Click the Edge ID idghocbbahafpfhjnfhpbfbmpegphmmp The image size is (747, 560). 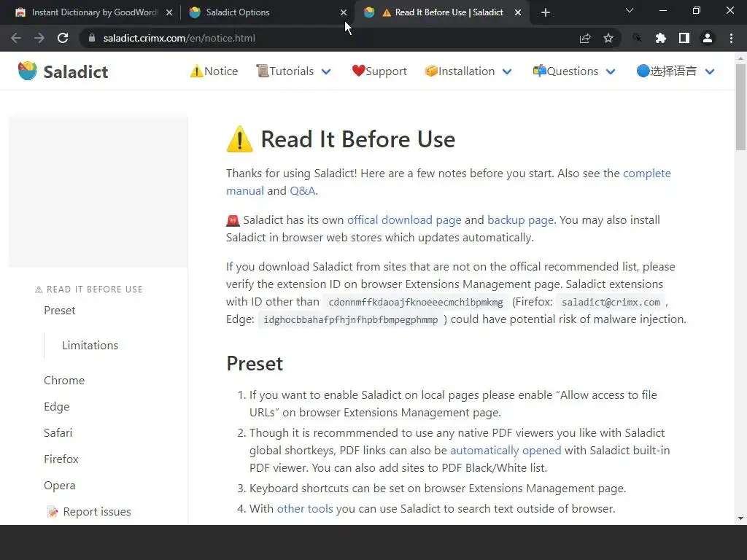pos(351,320)
